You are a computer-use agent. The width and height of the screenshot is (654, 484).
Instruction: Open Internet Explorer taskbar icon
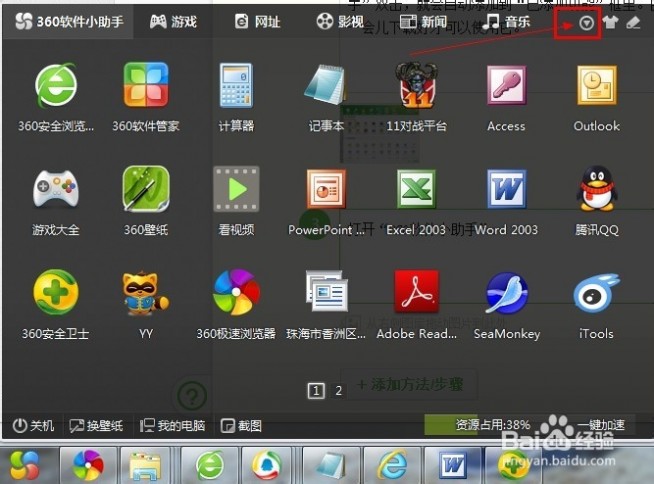[392, 464]
